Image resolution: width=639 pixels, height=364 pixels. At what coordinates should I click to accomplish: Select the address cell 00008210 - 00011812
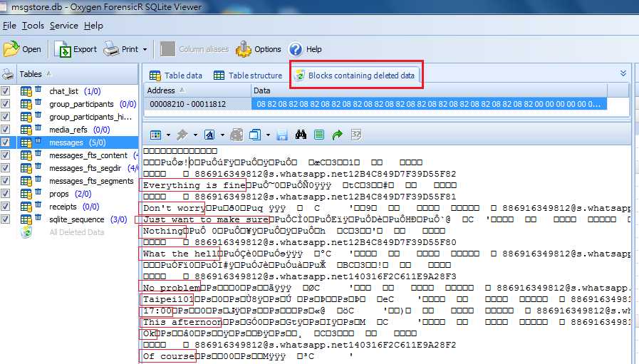(197, 104)
